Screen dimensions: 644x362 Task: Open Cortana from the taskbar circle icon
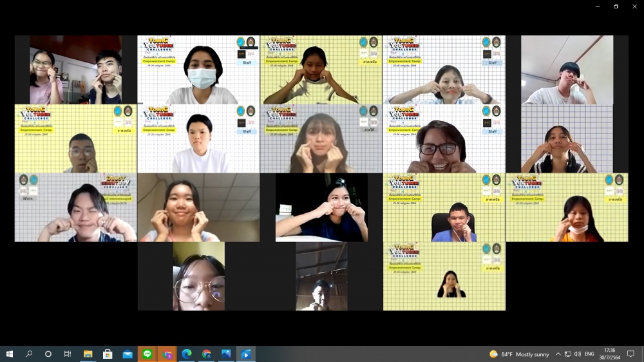tap(48, 354)
